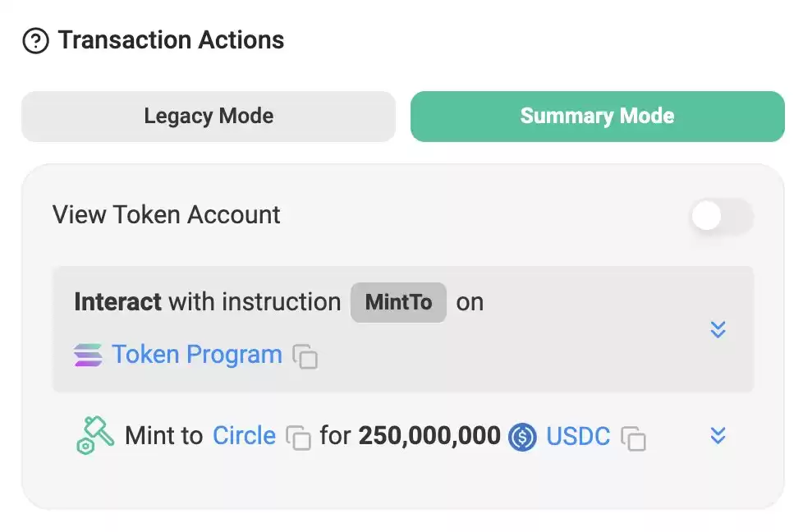
Task: Enable the View Token Account toggle
Action: pyautogui.click(x=722, y=216)
